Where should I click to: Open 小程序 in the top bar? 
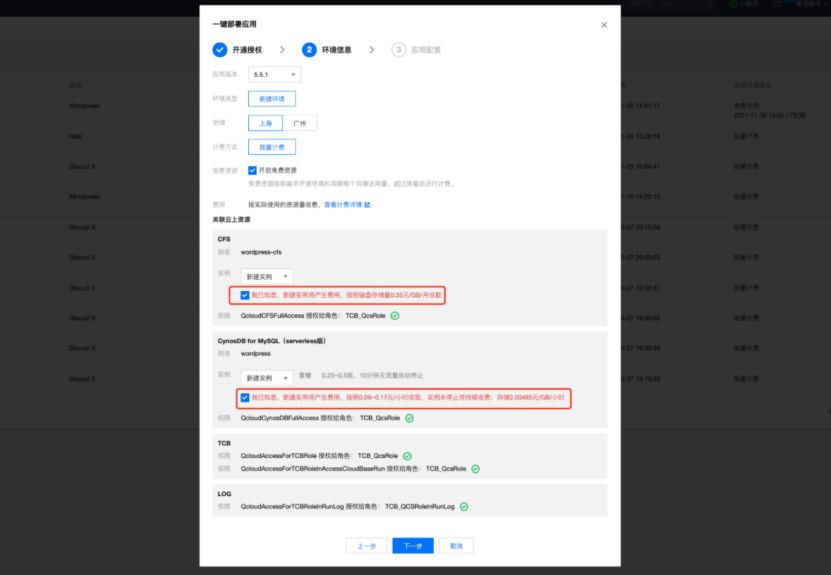point(744,3)
